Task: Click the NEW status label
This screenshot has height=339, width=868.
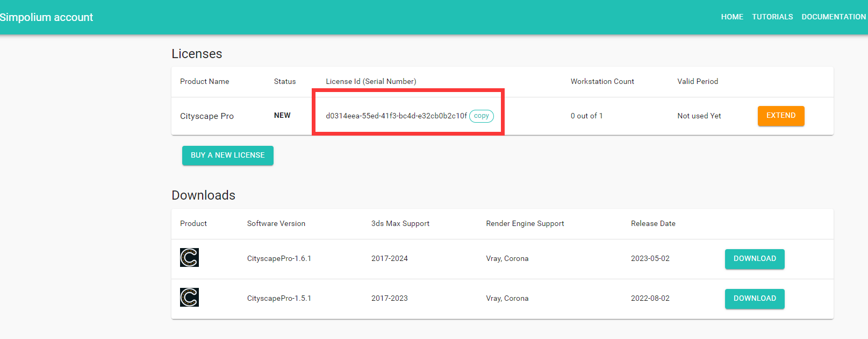Action: pos(282,116)
